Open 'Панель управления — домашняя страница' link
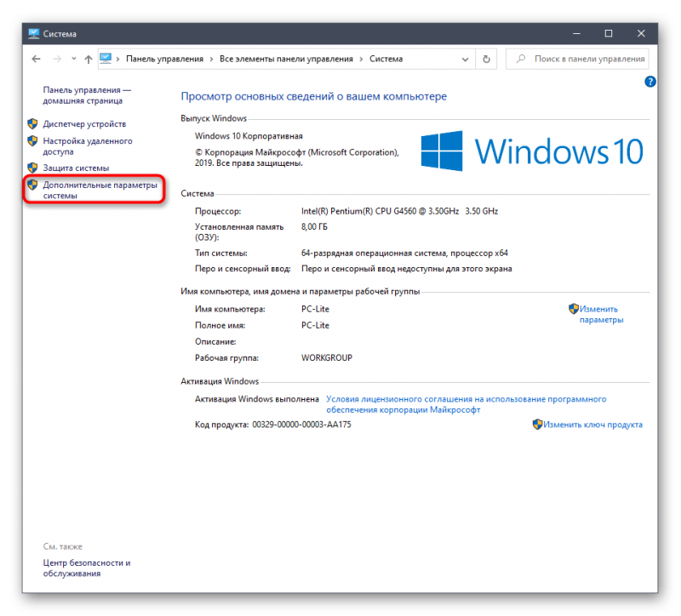681x616 pixels. tap(87, 95)
